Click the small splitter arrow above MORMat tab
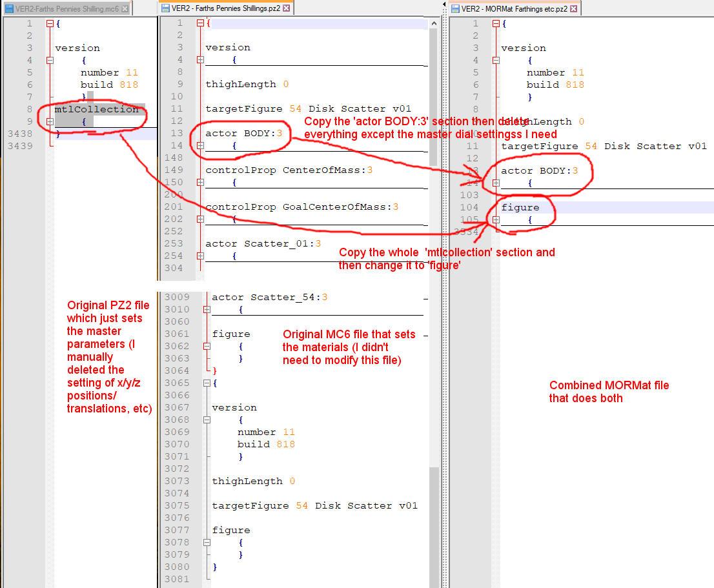This screenshot has width=714, height=588. (x=444, y=4)
